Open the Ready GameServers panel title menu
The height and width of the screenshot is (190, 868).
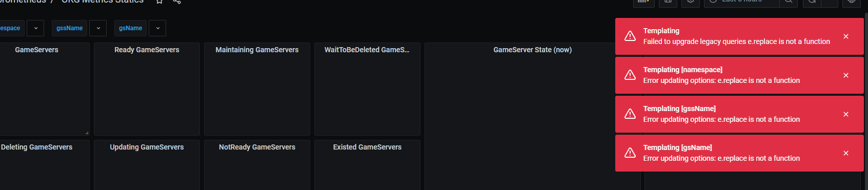[147, 50]
